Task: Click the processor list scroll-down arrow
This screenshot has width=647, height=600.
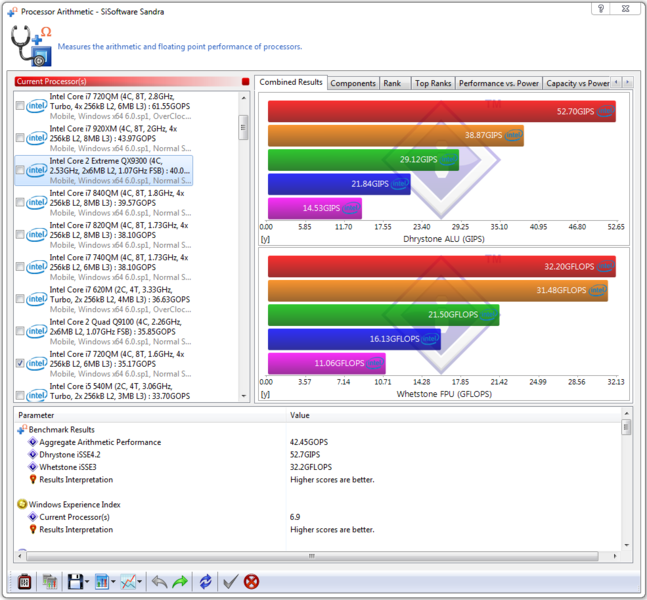Action: coord(243,395)
